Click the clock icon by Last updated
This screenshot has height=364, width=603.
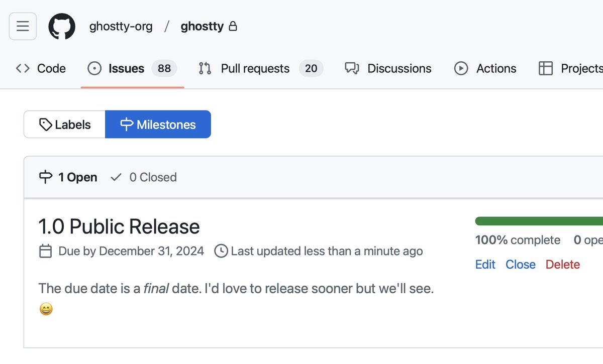pos(221,251)
